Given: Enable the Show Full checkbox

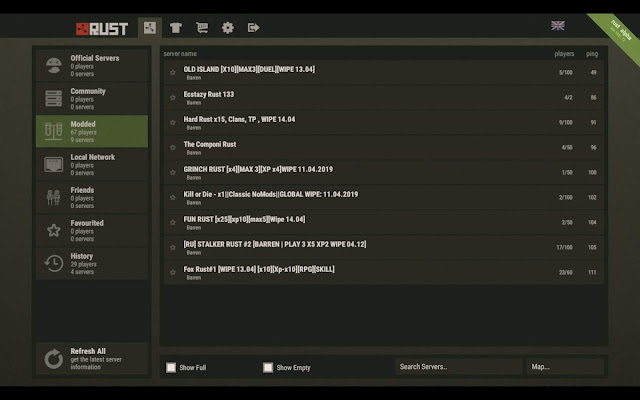Looking at the screenshot, I should point(171,367).
